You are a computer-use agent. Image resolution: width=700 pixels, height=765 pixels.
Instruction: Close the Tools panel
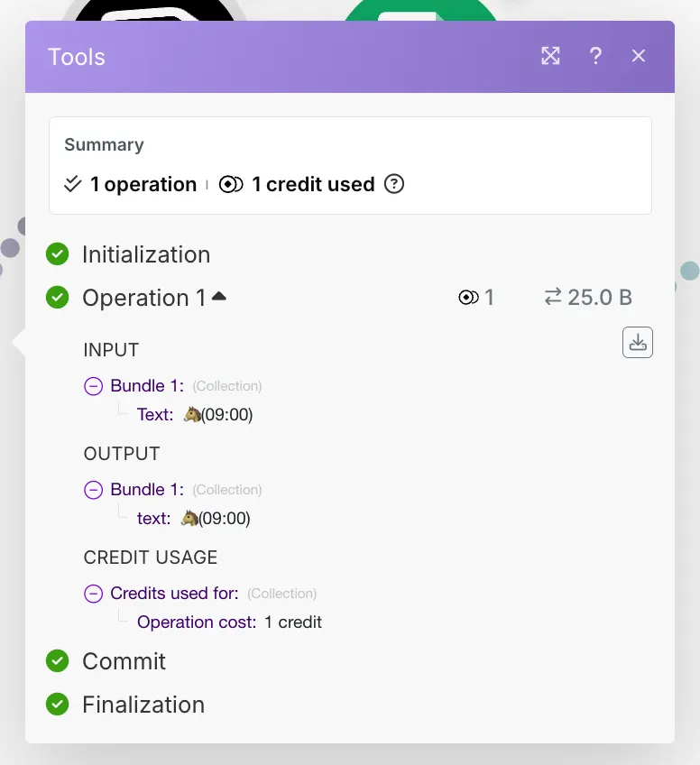pyautogui.click(x=639, y=56)
